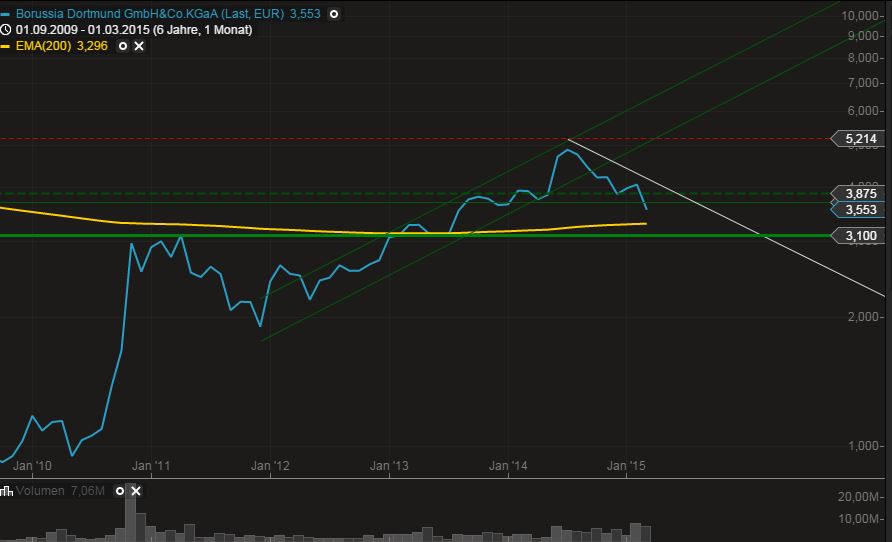This screenshot has width=892, height=542.
Task: Select the 3,875 price level tag
Action: click(860, 193)
